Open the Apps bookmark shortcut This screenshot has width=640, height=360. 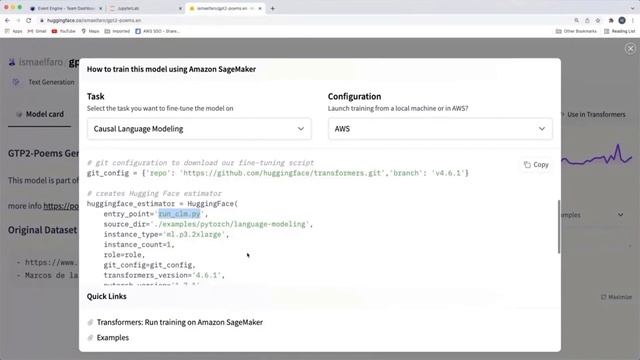click(x=13, y=31)
